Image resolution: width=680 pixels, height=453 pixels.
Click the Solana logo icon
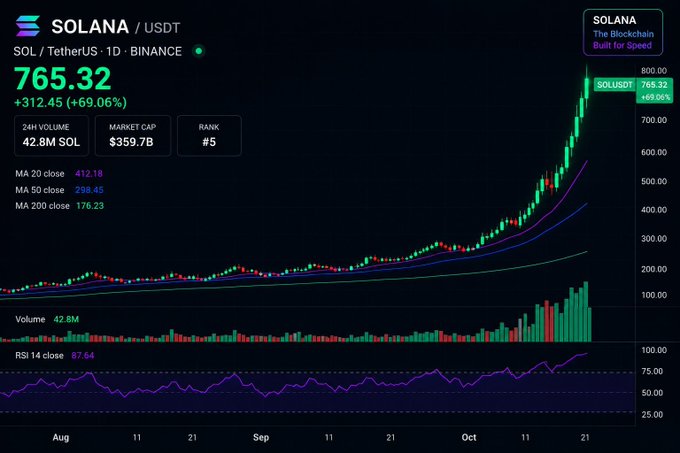pos(28,26)
